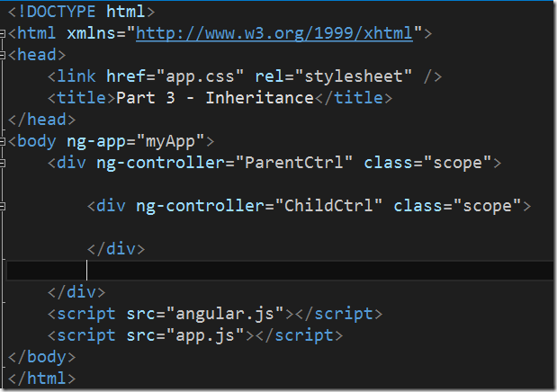557x392 pixels.
Task: Click the closing "</div>" of ParentCtrl
Action: (x=76, y=292)
